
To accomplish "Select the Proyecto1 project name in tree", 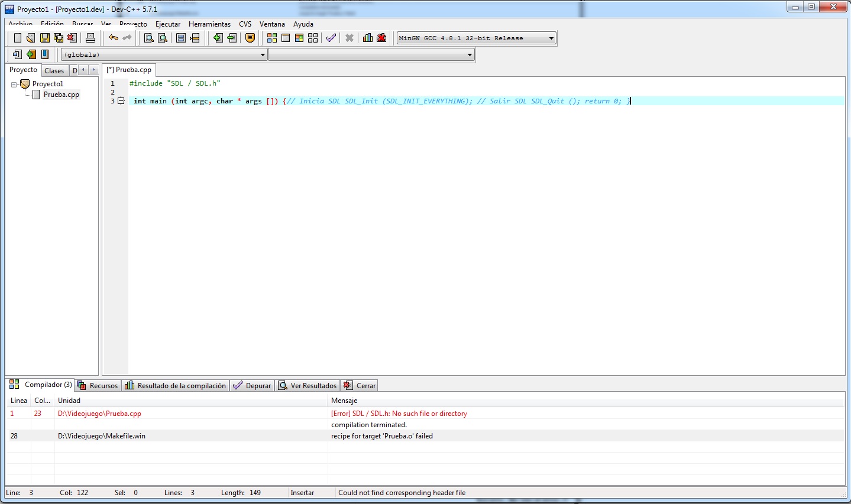I will [x=48, y=84].
